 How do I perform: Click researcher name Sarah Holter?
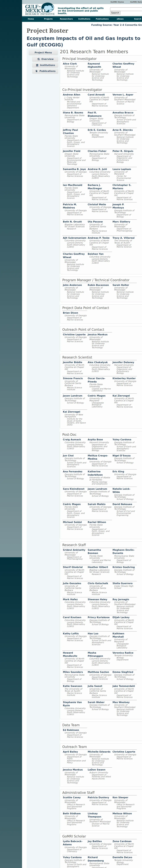click(121, 285)
